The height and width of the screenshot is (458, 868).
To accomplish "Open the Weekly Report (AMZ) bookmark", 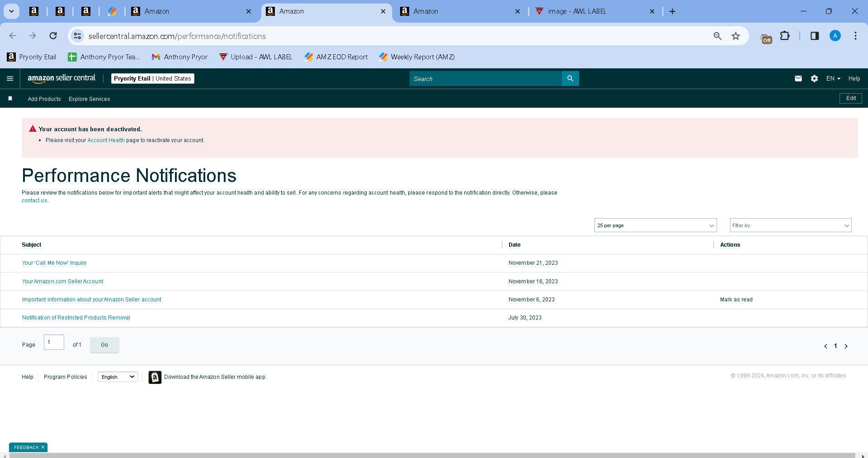I will [x=417, y=57].
